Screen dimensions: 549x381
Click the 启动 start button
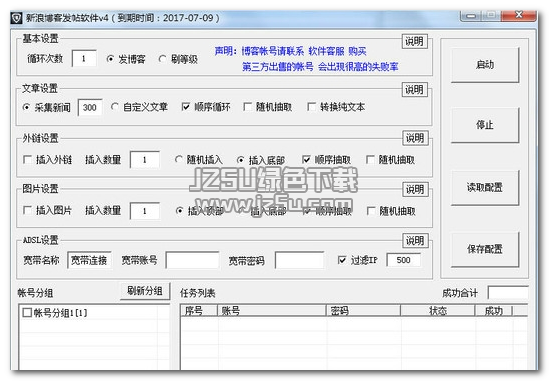(485, 65)
